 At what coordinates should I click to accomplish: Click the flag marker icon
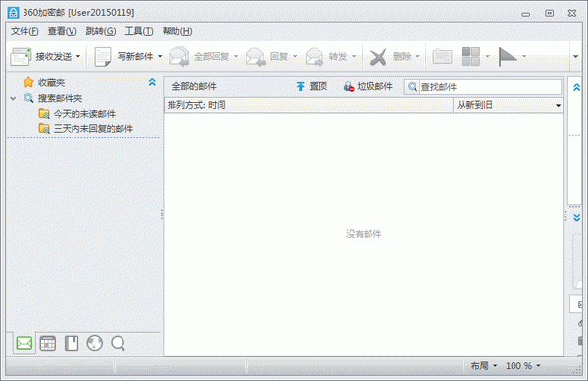(x=508, y=57)
